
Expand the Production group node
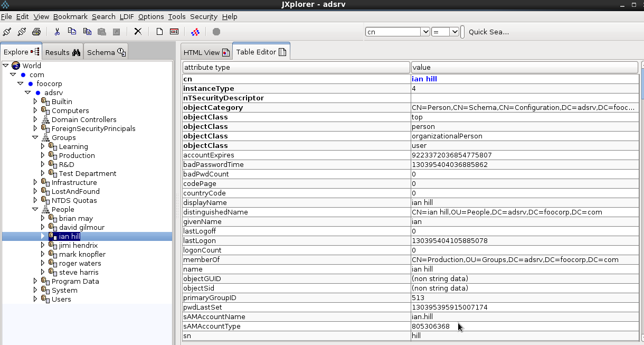click(x=43, y=155)
